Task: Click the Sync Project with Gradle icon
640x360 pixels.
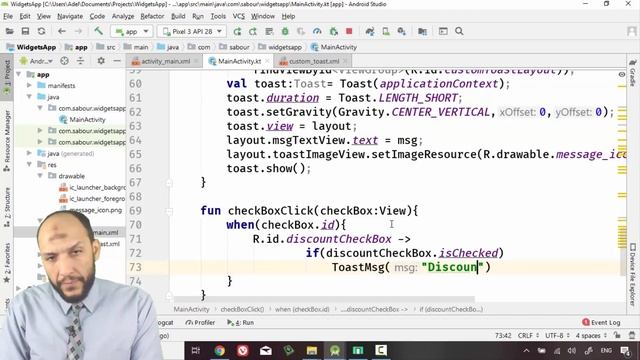Action: coord(370,31)
